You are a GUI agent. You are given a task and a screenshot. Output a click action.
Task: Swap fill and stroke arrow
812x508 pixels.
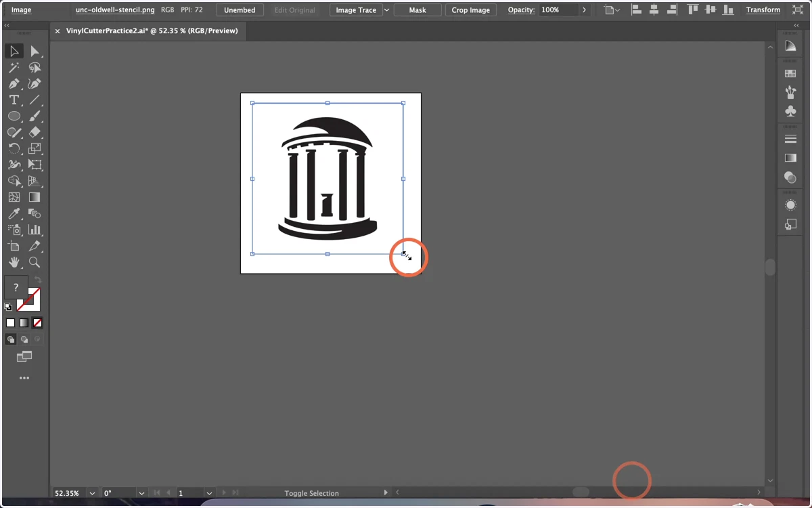(x=38, y=280)
